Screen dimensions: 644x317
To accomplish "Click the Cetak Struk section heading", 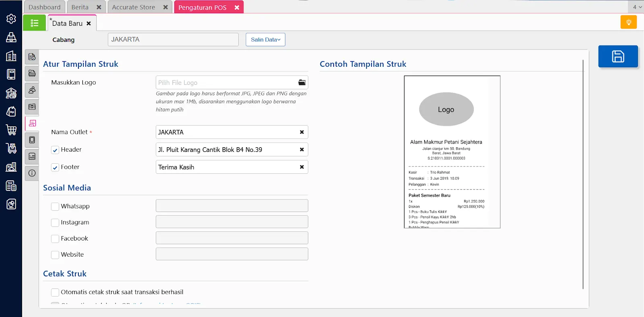I will 65,274.
